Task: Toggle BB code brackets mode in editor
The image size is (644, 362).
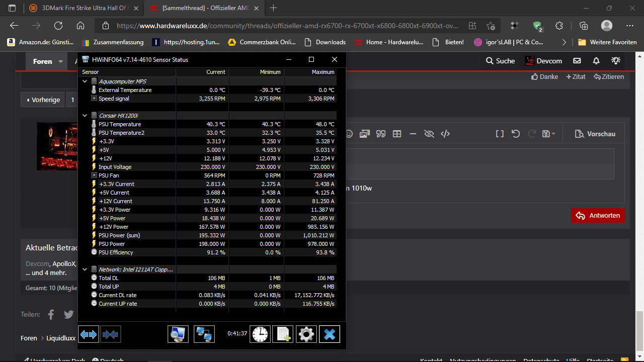Action: click(500, 134)
